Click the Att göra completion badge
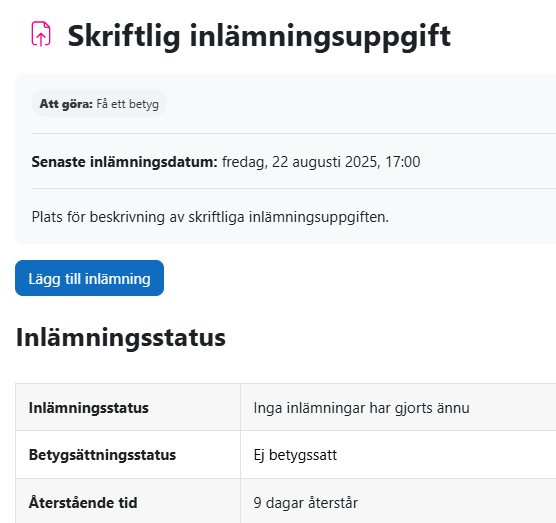The image size is (556, 523). click(99, 104)
